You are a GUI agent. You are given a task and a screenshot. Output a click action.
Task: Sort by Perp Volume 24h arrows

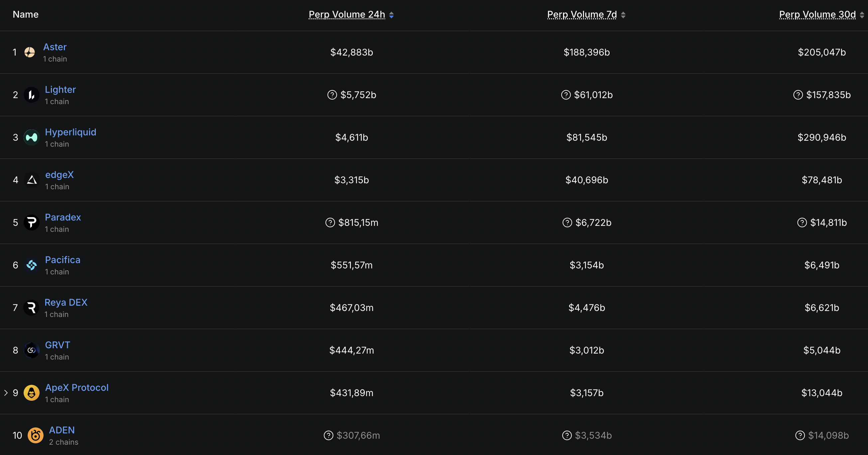[x=391, y=15]
